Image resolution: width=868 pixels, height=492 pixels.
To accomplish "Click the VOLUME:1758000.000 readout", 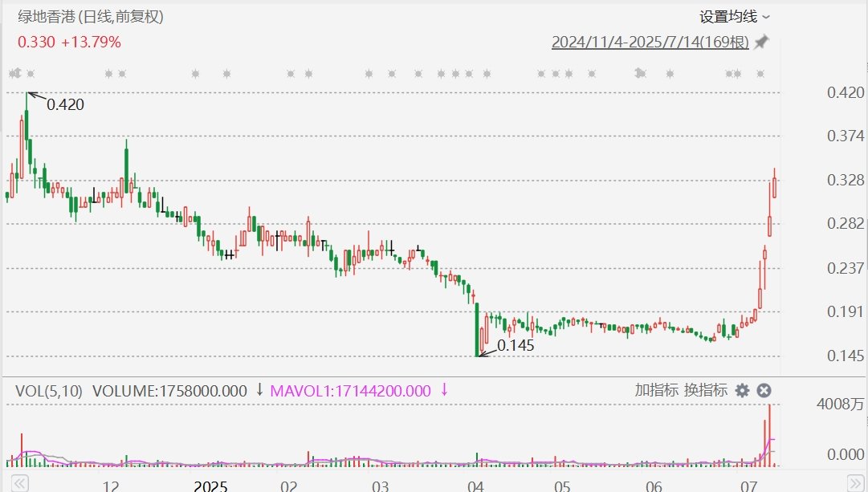I will pyautogui.click(x=169, y=391).
